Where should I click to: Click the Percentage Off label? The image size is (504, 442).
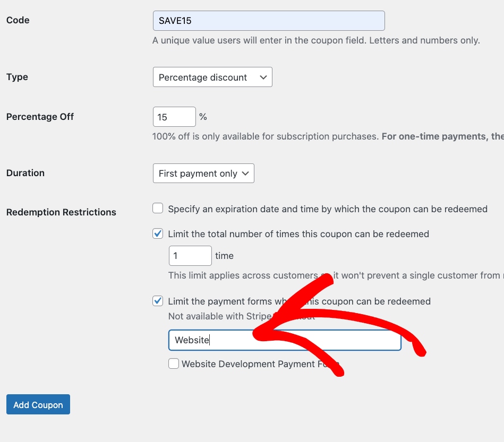[40, 117]
